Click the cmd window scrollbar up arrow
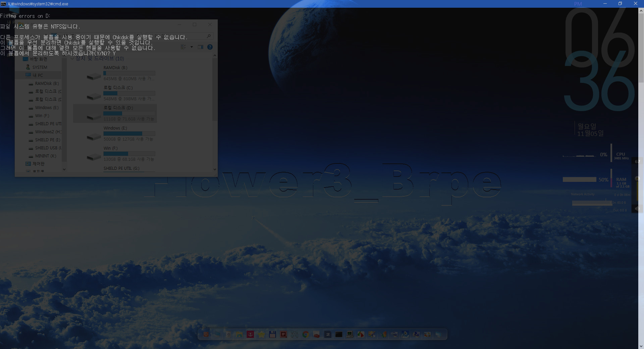 [641, 11]
